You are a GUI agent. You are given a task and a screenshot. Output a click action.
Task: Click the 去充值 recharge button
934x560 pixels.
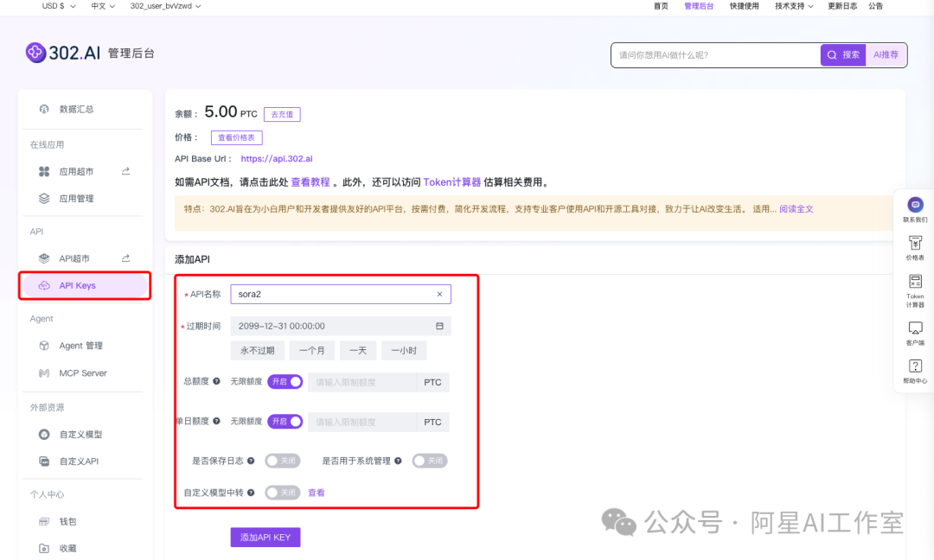(x=282, y=114)
